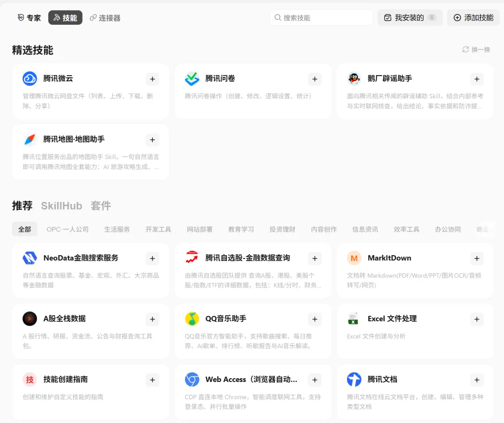
Task: Click the MarkItDown orange M icon
Action: coord(354,258)
